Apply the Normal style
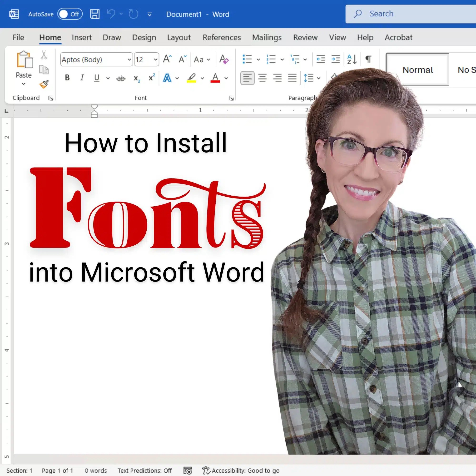This screenshot has width=476, height=476. click(x=418, y=70)
